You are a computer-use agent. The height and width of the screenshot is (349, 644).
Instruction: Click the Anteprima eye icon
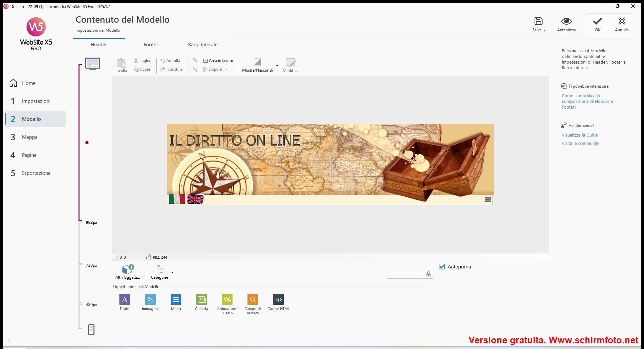pyautogui.click(x=566, y=22)
